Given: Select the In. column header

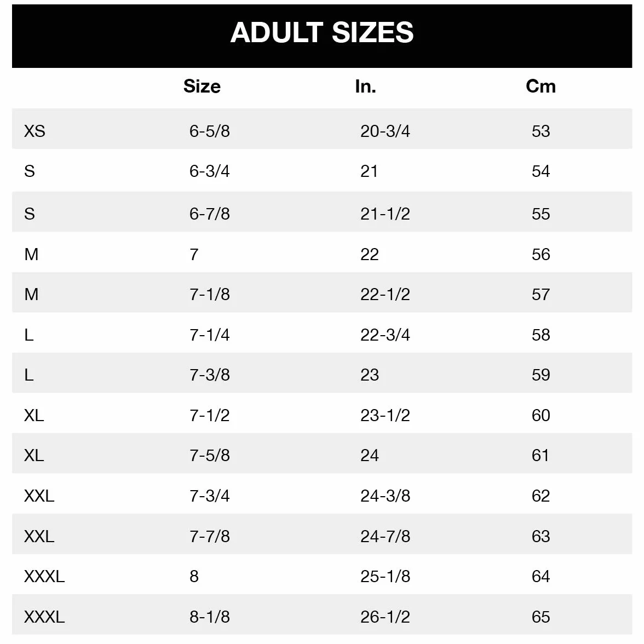Looking at the screenshot, I should coord(366,87).
